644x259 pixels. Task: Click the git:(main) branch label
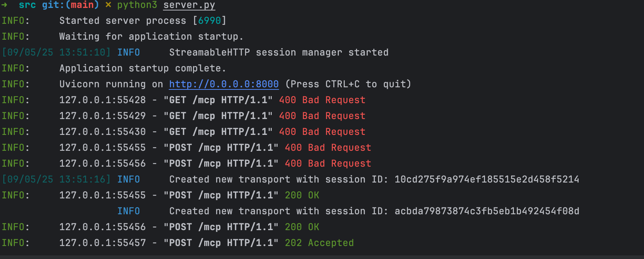(x=70, y=5)
